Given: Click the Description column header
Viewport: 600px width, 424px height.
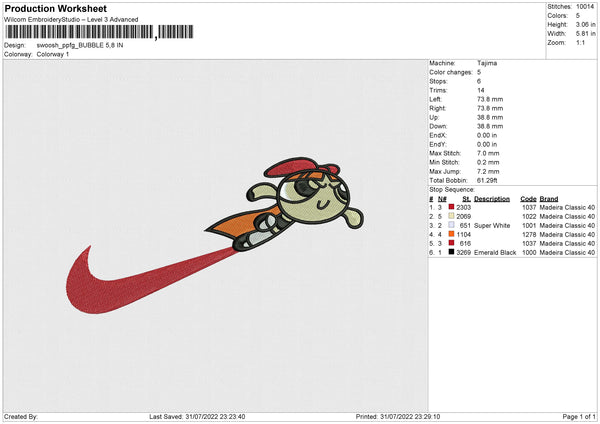Looking at the screenshot, I should pyautogui.click(x=492, y=199).
